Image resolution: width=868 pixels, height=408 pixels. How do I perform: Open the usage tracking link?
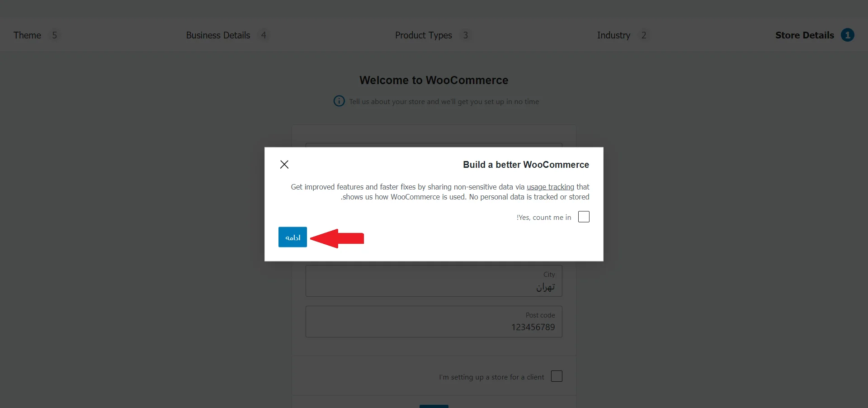(x=550, y=187)
